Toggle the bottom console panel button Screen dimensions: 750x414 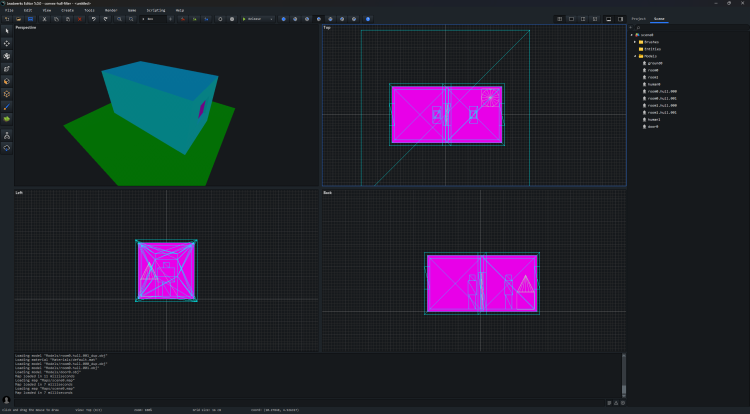tap(608, 19)
